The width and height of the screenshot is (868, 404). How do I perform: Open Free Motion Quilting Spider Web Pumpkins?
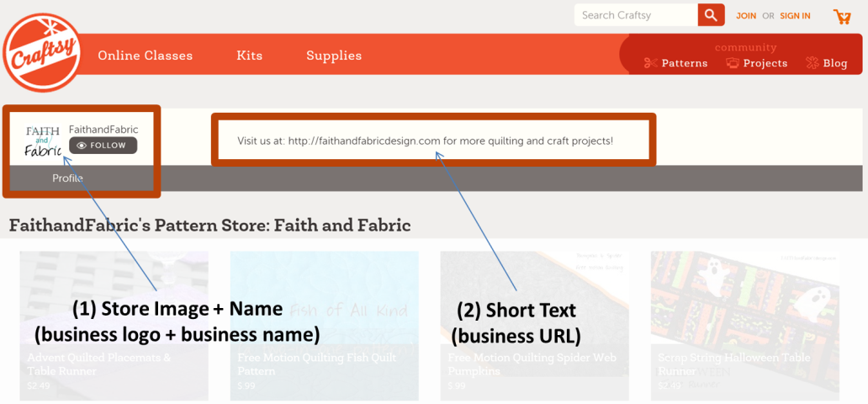click(x=535, y=326)
